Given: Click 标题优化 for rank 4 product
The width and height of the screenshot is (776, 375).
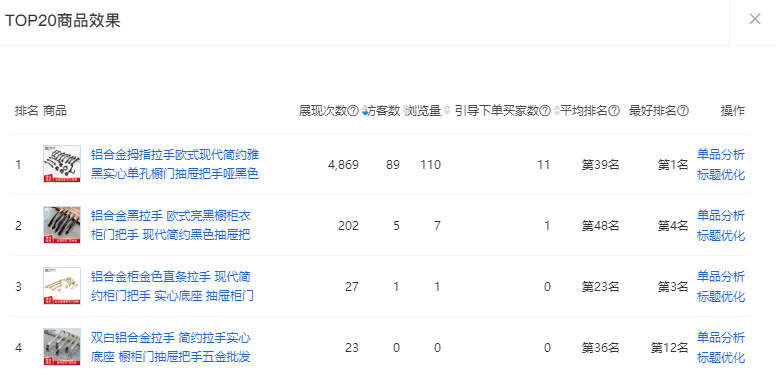Looking at the screenshot, I should click(721, 358).
